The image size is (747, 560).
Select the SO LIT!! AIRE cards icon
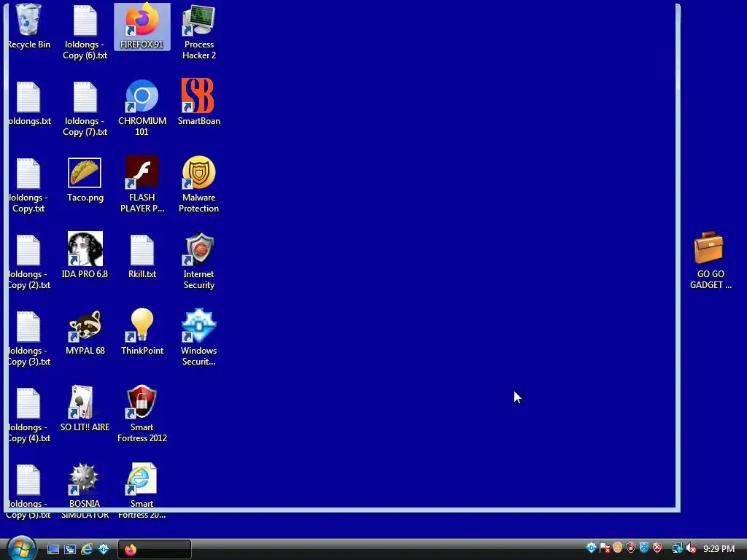85,409
